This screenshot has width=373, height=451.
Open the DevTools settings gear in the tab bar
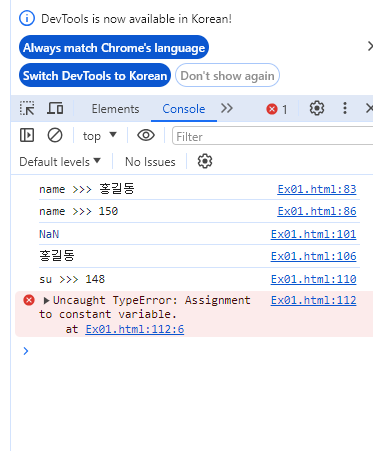click(x=317, y=108)
